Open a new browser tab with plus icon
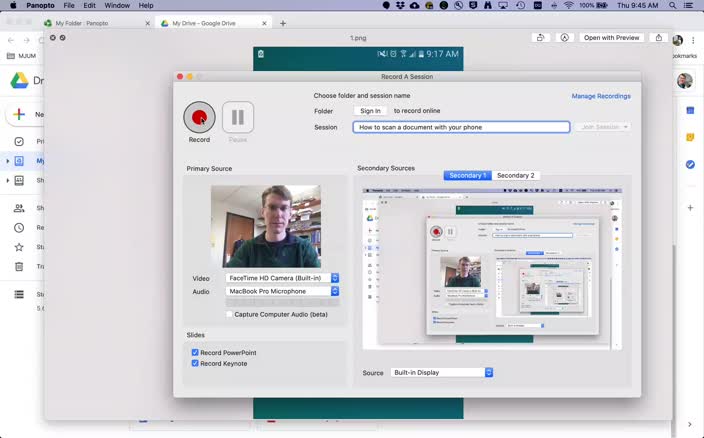This screenshot has height=438, width=704. click(x=283, y=23)
